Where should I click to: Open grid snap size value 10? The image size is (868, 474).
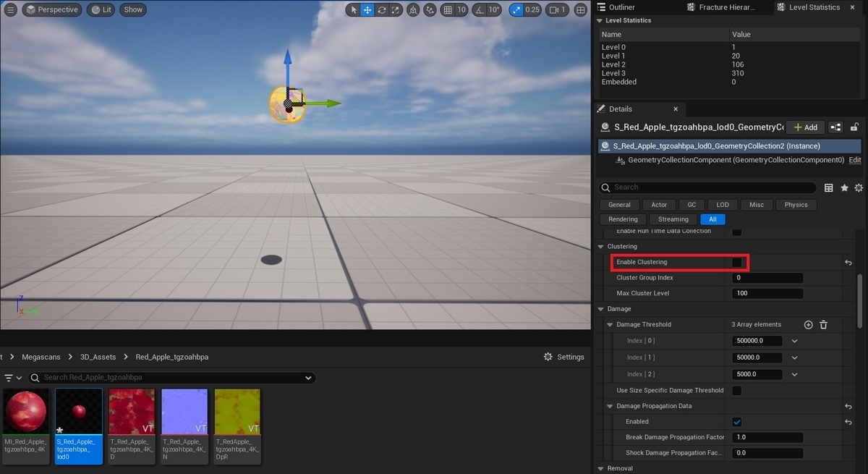click(461, 9)
